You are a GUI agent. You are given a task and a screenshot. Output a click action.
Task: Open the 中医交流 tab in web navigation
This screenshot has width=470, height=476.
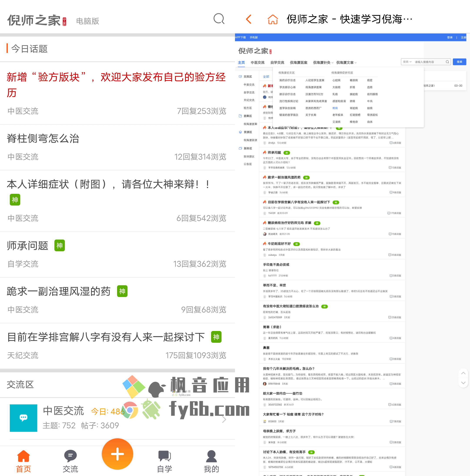tap(258, 62)
